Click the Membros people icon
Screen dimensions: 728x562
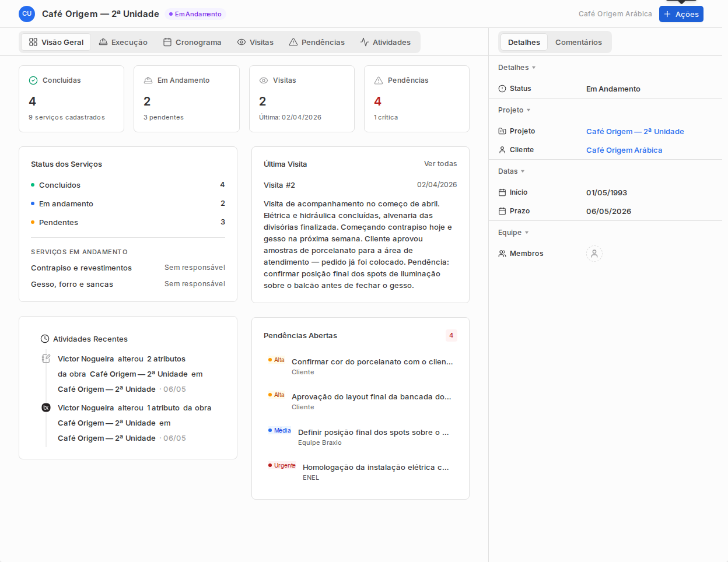502,254
